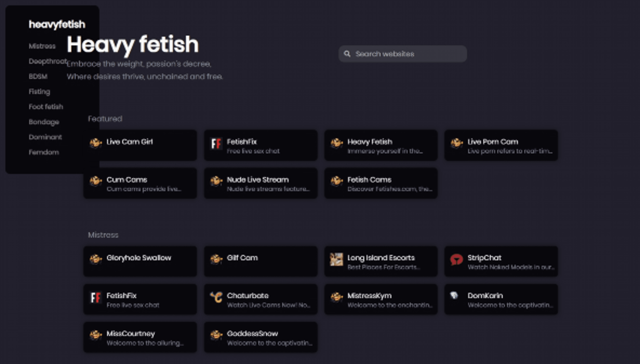The image size is (640, 364).
Task: Click the search magnifier icon
Action: point(347,54)
